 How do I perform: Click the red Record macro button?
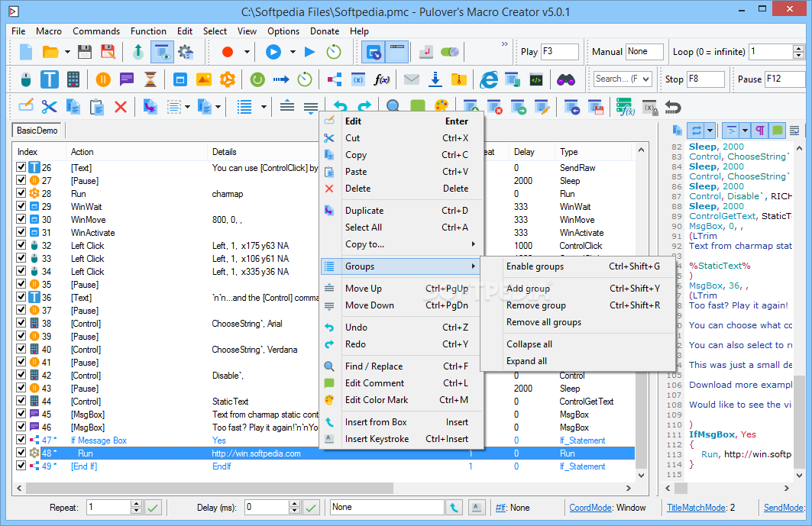click(227, 52)
